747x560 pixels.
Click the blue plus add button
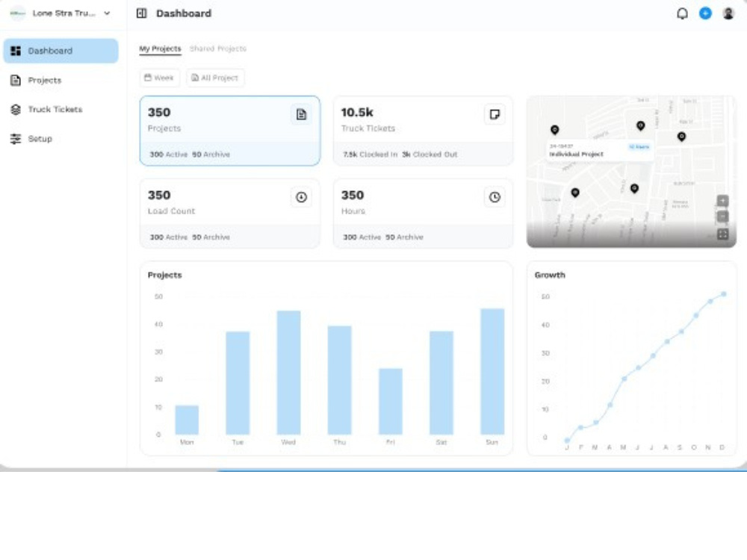tap(706, 13)
